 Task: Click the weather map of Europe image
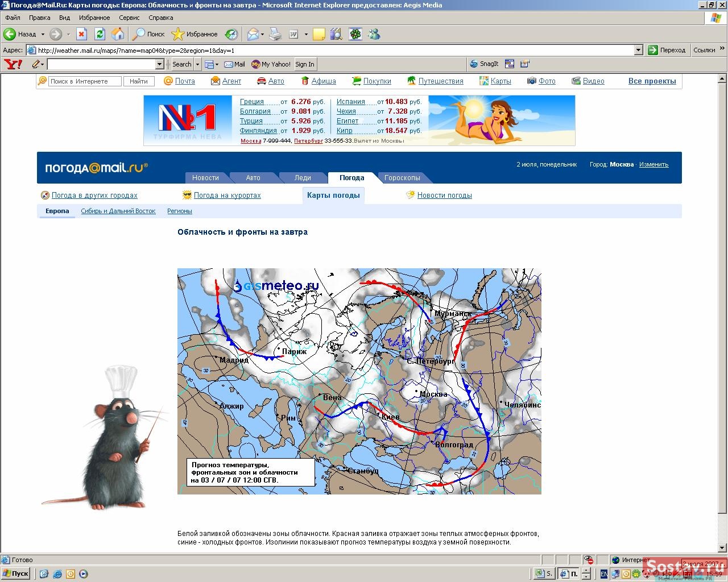tap(359, 381)
